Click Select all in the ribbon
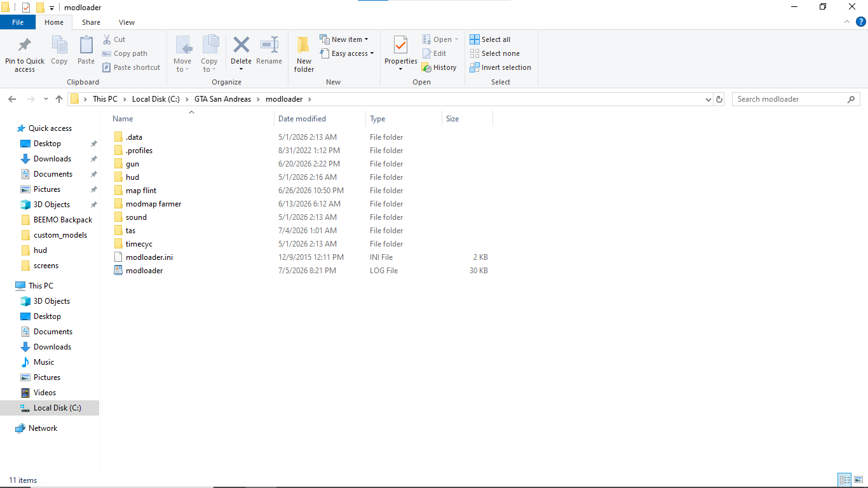The height and width of the screenshot is (488, 868). coord(490,39)
